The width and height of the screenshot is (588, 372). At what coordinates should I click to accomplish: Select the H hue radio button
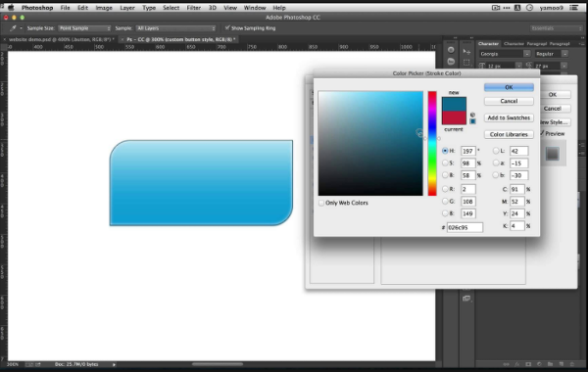445,151
